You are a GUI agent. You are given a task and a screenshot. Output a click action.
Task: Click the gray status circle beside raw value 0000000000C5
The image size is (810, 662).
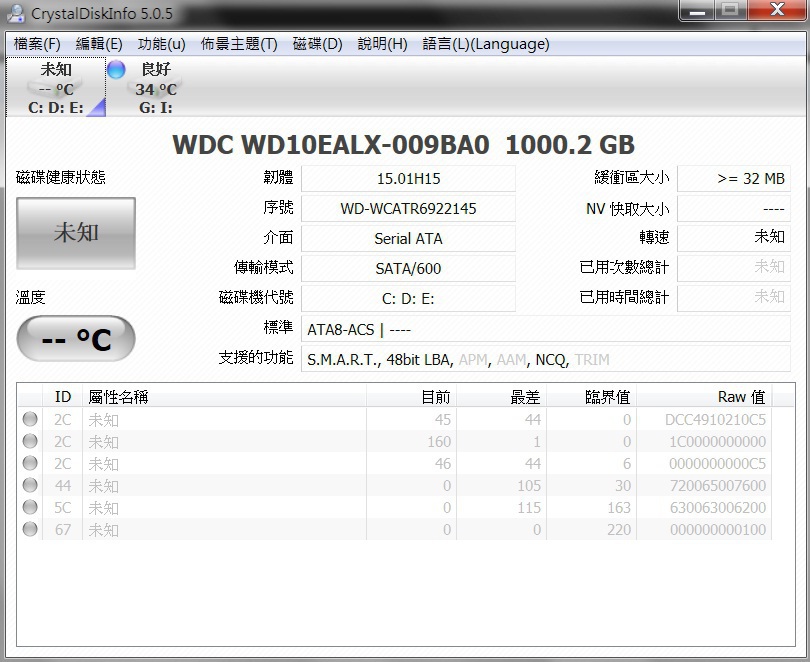pos(30,463)
